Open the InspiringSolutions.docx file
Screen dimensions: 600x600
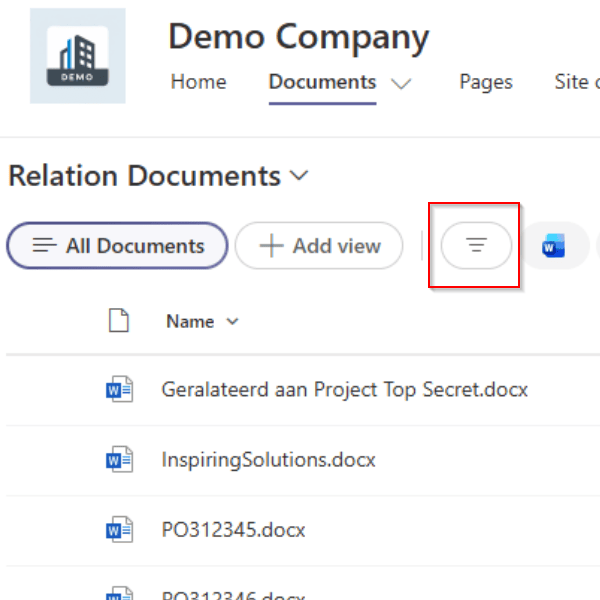coord(268,460)
